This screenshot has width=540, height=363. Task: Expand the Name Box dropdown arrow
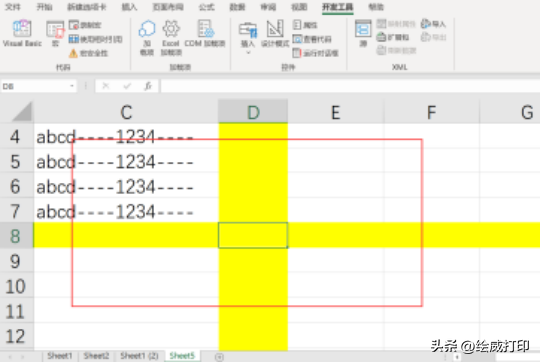click(x=72, y=86)
